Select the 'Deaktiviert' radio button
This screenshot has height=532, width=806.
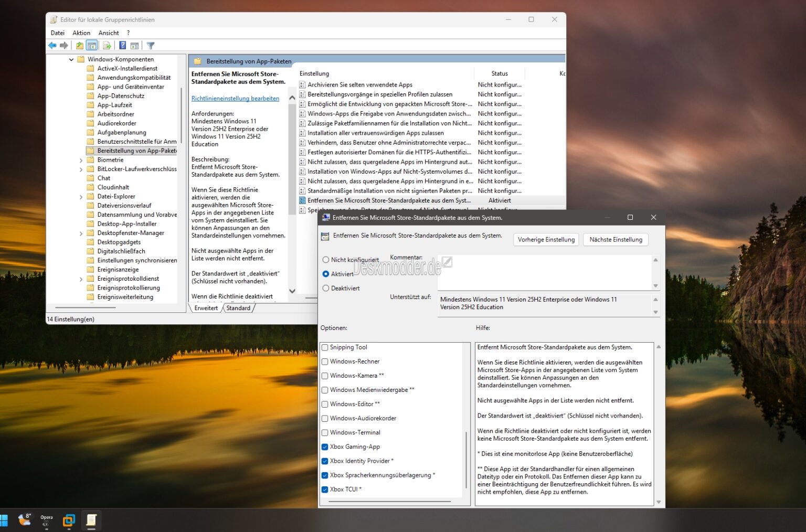point(326,288)
